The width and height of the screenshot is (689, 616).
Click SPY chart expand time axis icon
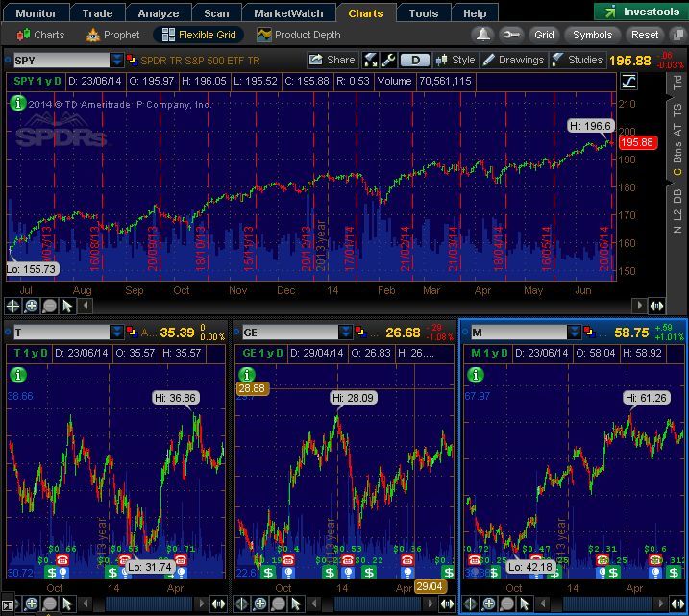click(656, 306)
